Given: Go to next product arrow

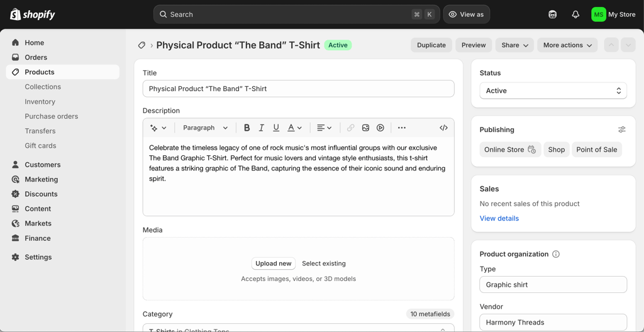Looking at the screenshot, I should pos(628,45).
